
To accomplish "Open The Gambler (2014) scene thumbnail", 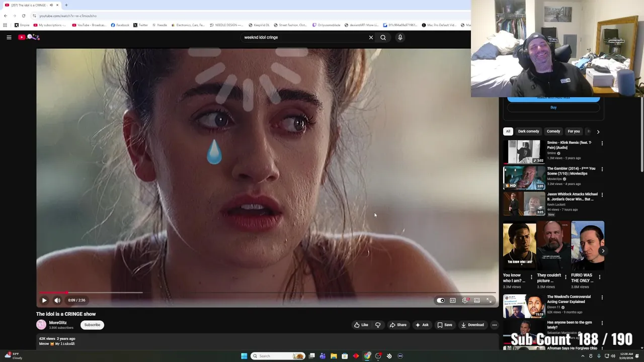I will pos(524,177).
